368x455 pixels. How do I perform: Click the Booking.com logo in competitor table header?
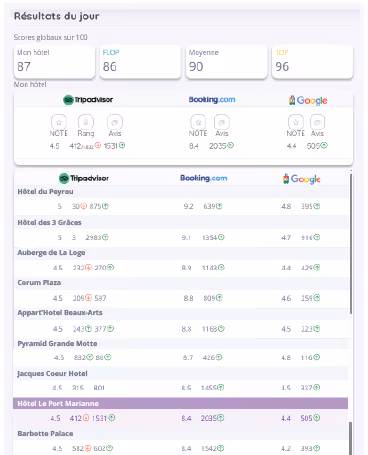(204, 178)
